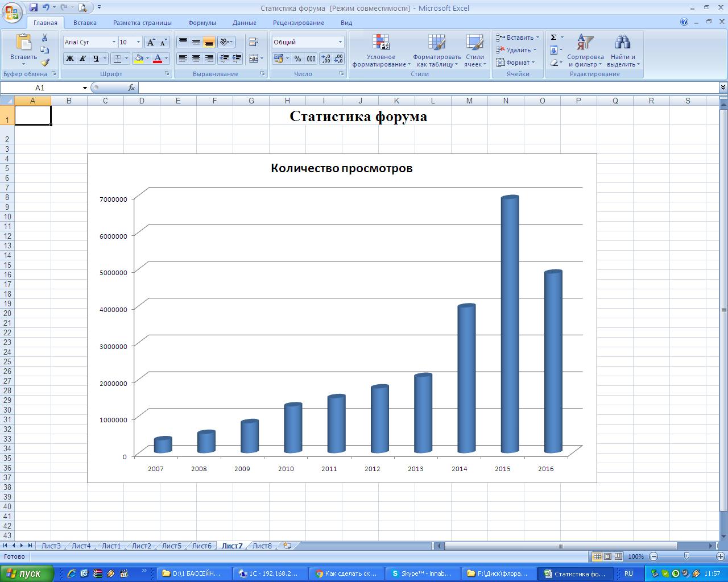Select the Format Painter brush icon
Image resolution: width=728 pixels, height=582 pixels.
pos(45,63)
